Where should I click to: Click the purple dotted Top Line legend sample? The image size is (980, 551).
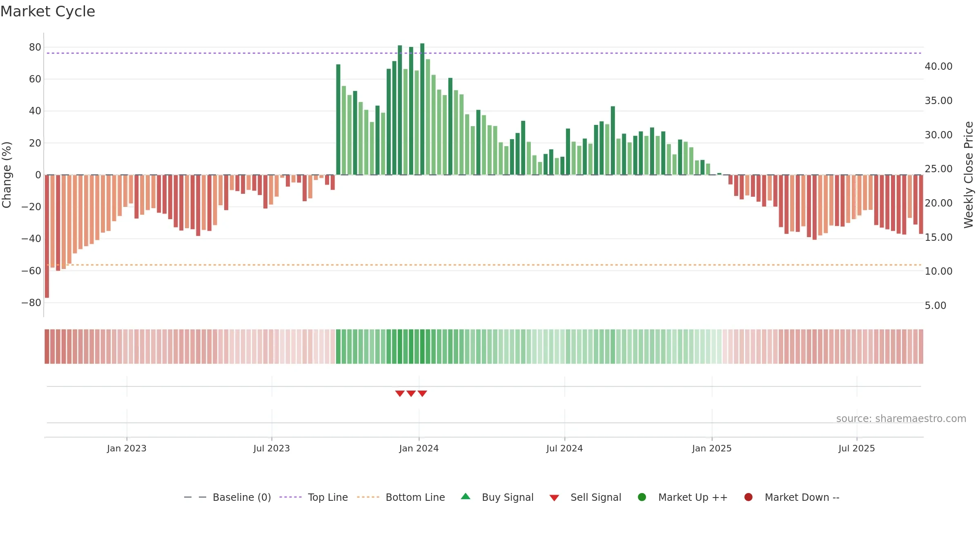tap(290, 497)
